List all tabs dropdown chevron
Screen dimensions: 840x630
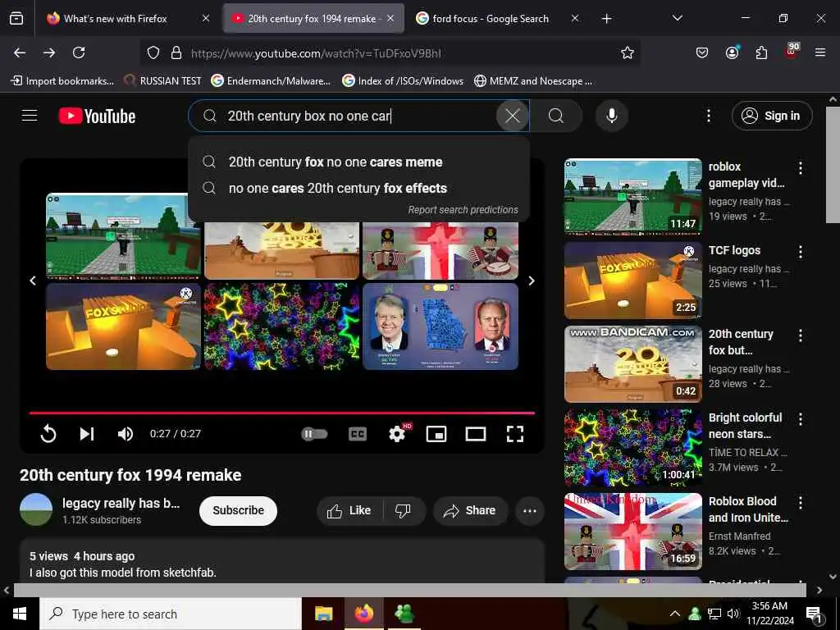pyautogui.click(x=677, y=18)
